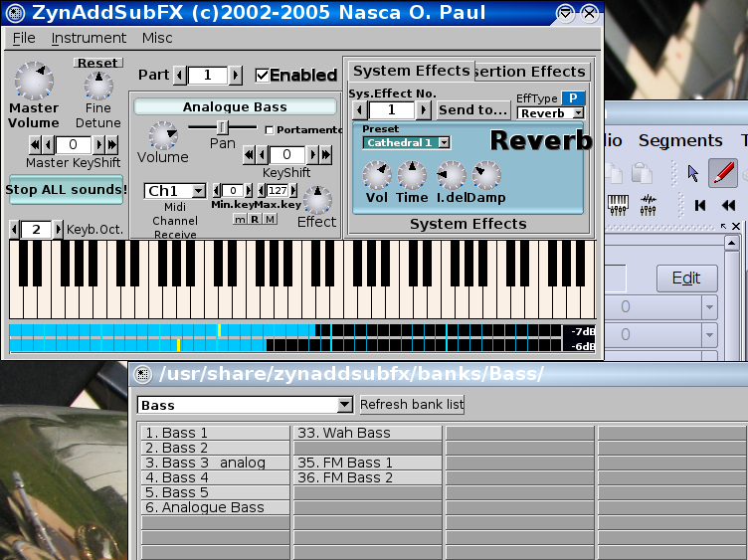Select 35. FM Bass 1 slot

click(368, 463)
